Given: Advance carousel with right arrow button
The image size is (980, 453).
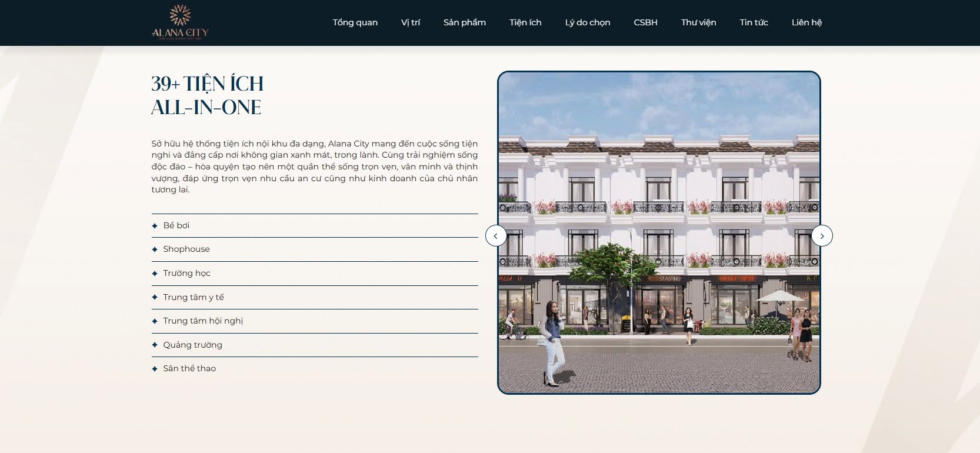Looking at the screenshot, I should click(x=822, y=236).
